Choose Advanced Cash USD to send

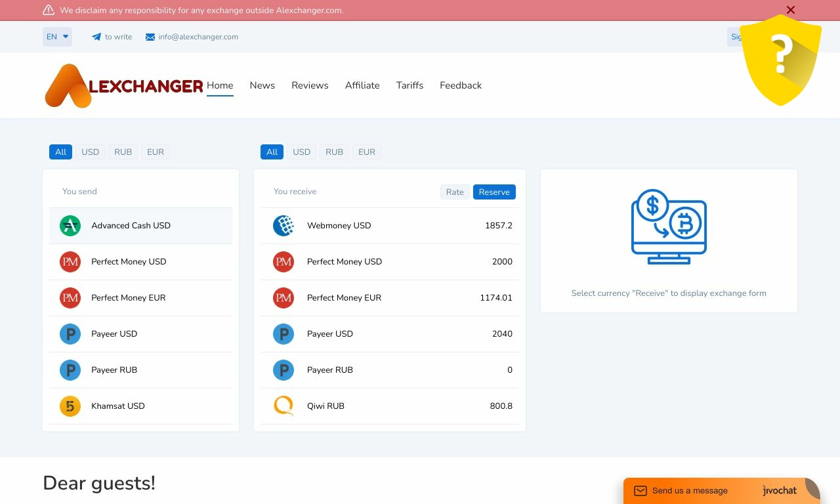(140, 226)
